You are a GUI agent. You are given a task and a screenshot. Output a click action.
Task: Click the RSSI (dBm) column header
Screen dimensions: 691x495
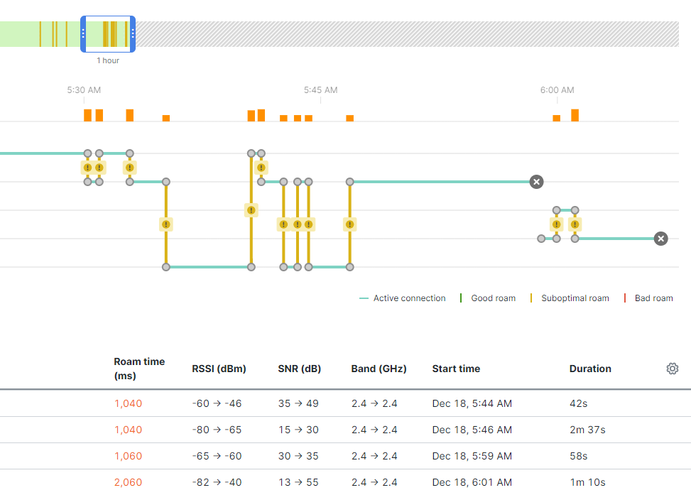pos(218,368)
